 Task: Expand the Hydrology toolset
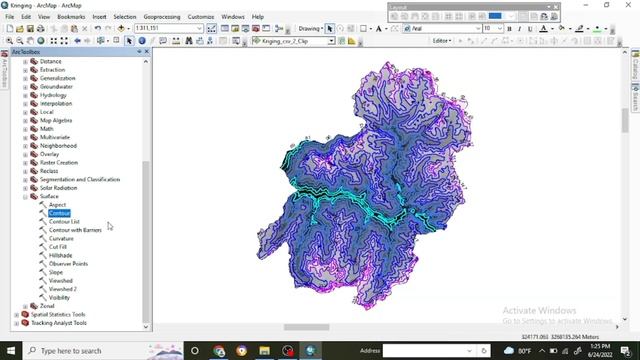25,95
